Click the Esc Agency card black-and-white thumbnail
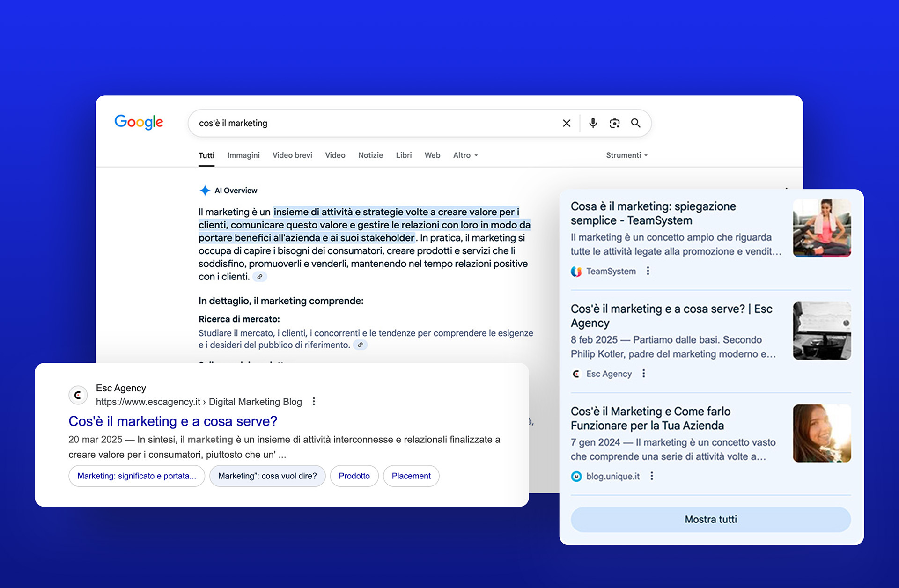 [x=822, y=331]
